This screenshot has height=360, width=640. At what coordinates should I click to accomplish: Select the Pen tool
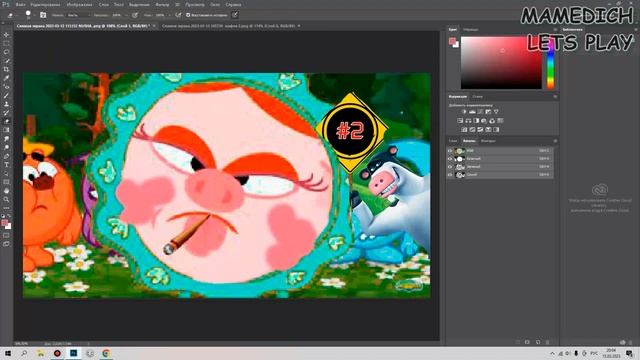point(6,156)
